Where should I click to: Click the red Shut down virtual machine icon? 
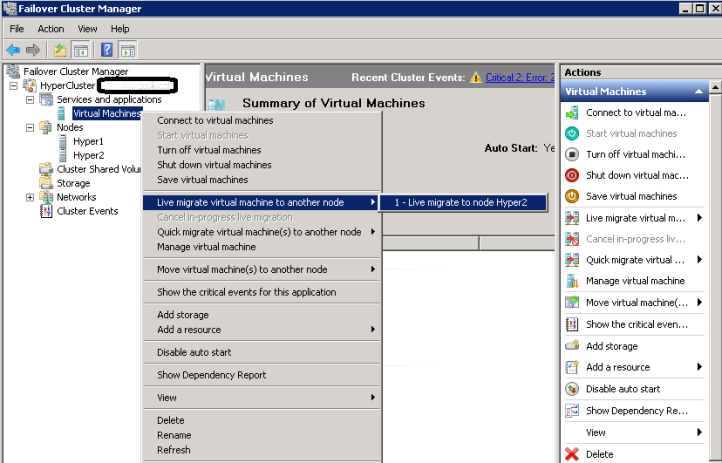coord(572,176)
